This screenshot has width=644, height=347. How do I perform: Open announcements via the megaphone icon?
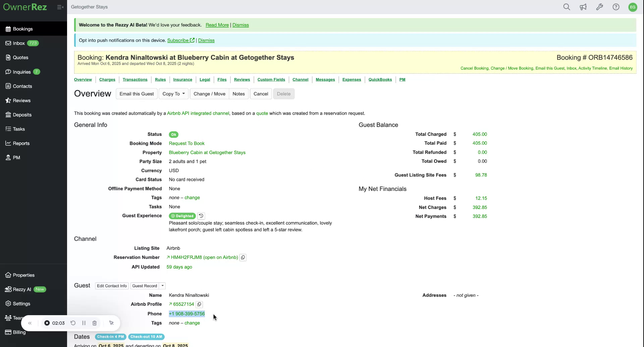pyautogui.click(x=583, y=7)
